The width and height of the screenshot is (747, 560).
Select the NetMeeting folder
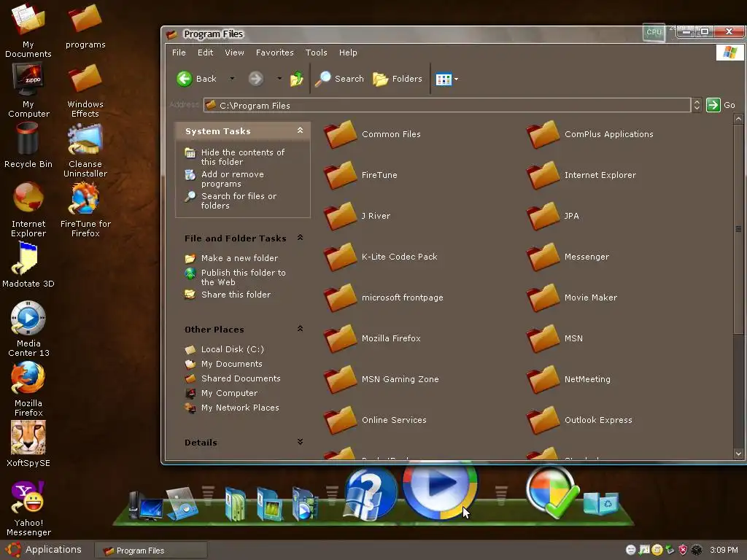pyautogui.click(x=568, y=379)
